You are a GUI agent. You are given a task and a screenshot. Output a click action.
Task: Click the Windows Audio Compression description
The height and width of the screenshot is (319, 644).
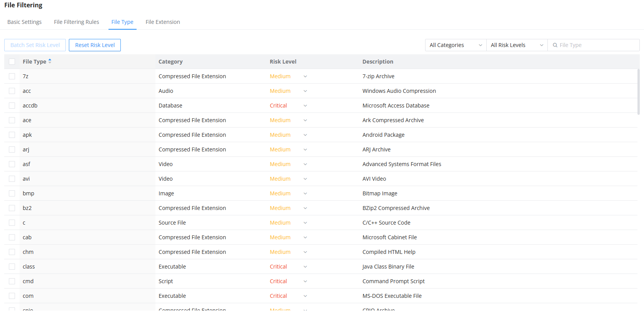pos(399,91)
